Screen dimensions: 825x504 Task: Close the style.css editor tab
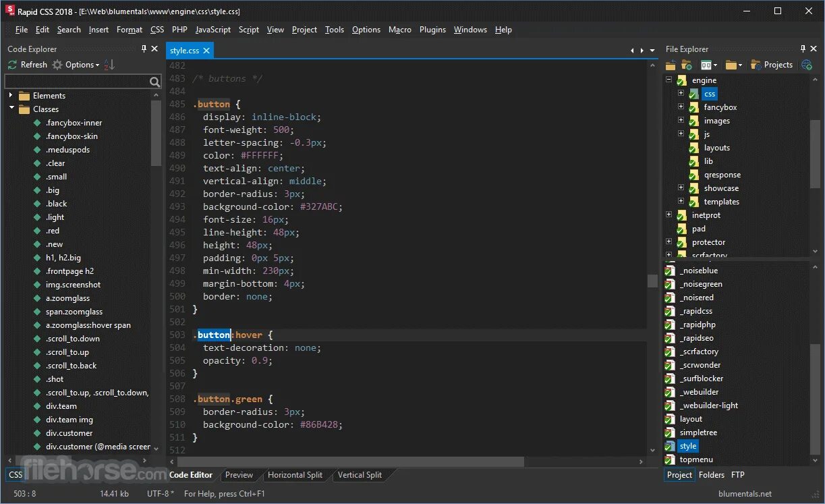[206, 51]
